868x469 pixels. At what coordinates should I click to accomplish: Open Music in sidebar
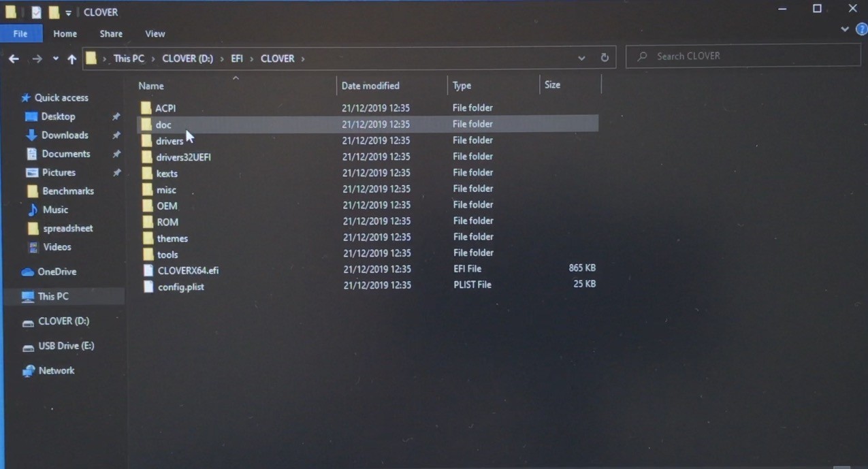coord(55,210)
